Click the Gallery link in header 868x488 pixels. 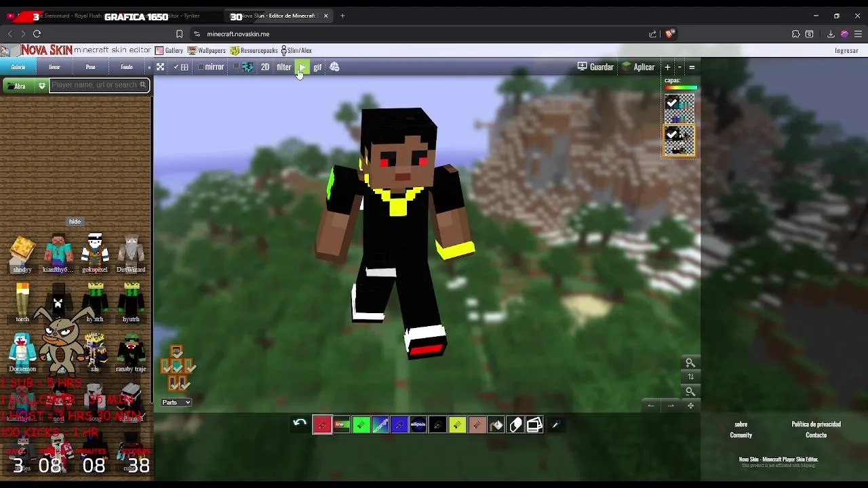pos(170,50)
